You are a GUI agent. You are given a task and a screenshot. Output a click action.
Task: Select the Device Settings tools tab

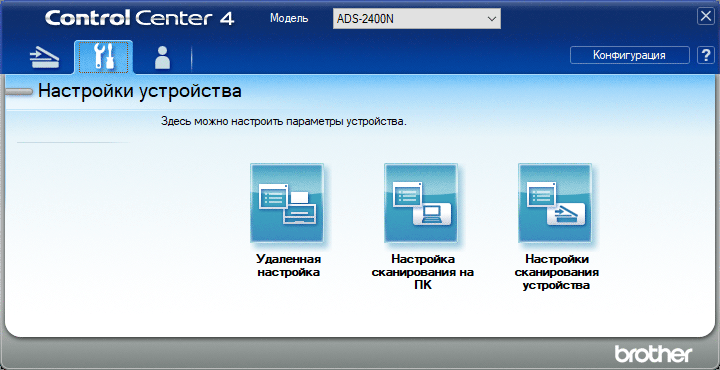[103, 57]
